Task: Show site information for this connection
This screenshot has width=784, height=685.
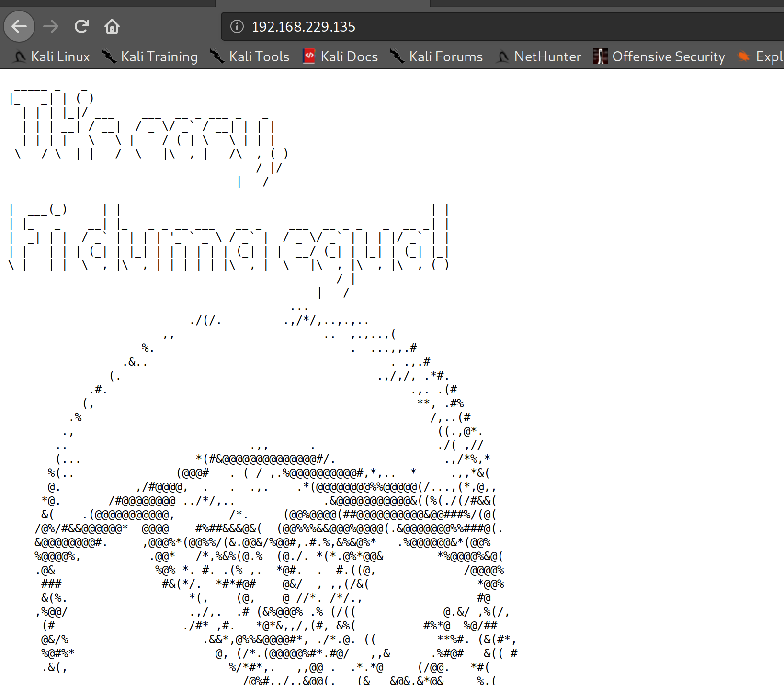Action: [x=237, y=26]
